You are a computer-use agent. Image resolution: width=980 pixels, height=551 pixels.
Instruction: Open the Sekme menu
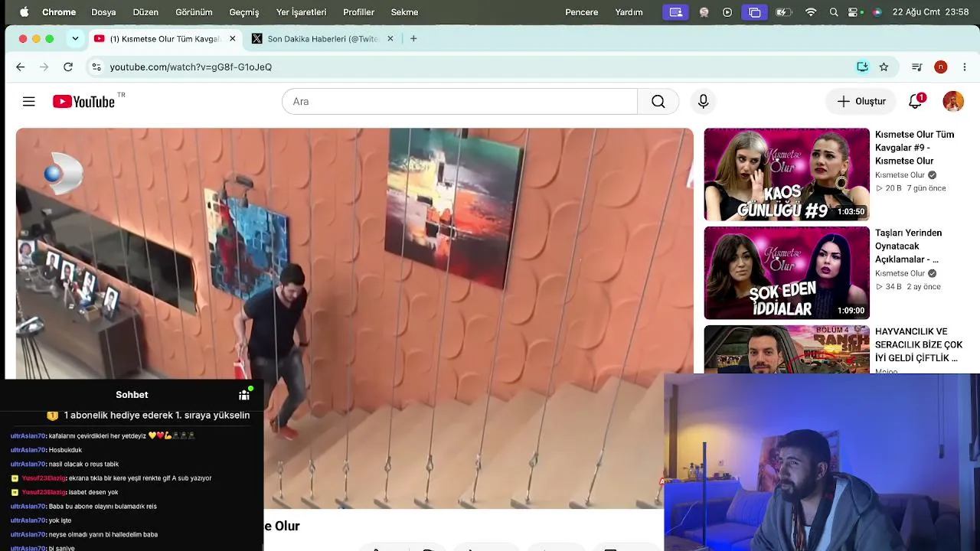pos(404,12)
